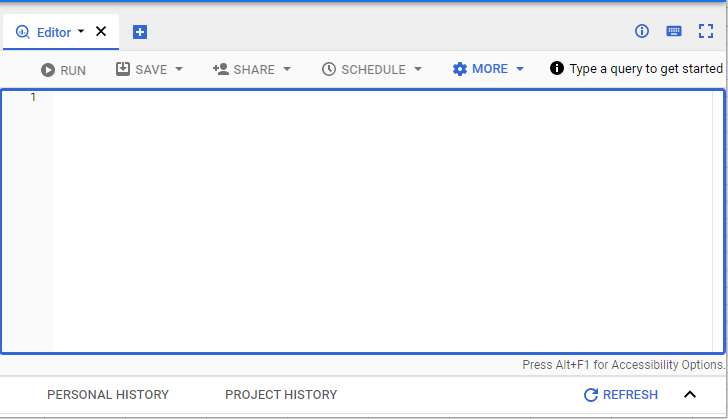
Task: Open a new query tab with plus icon
Action: click(140, 32)
